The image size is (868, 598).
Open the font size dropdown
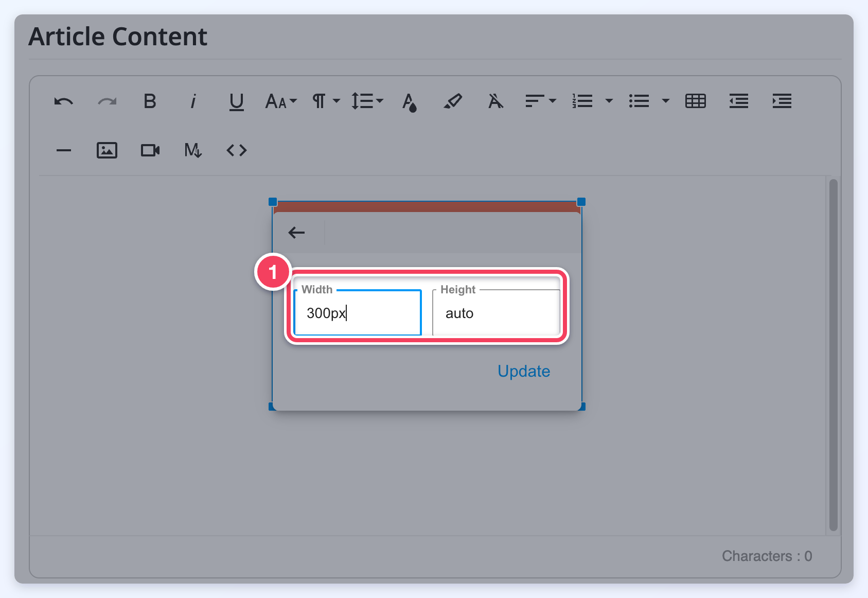[x=281, y=101]
